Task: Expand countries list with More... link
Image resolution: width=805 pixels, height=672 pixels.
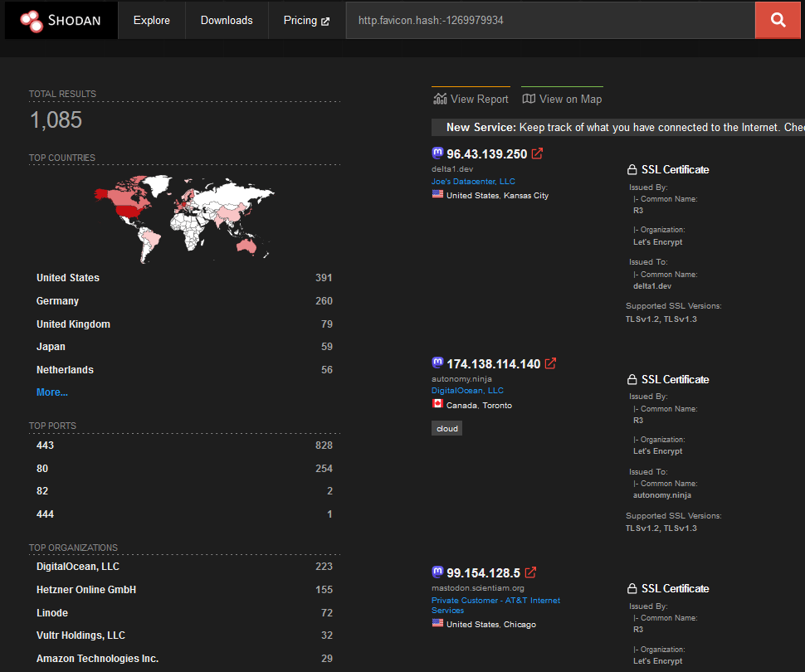Action: 52,392
